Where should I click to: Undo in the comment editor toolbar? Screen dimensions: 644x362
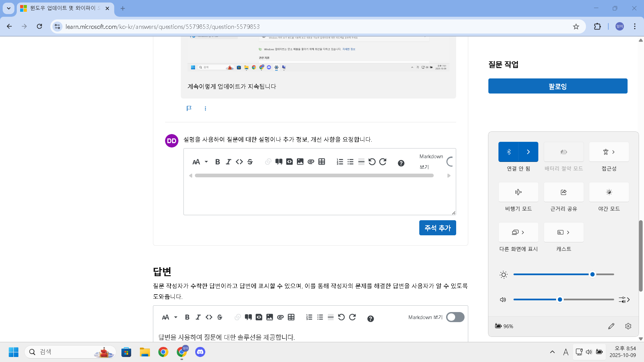click(372, 162)
